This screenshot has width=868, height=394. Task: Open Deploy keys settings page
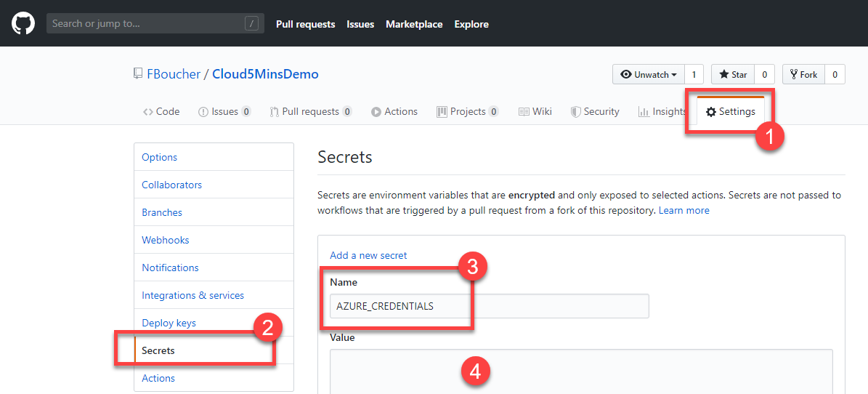(x=169, y=323)
